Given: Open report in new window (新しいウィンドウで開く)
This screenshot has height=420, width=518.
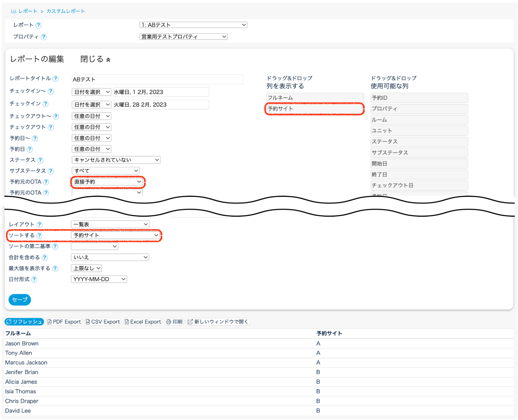Looking at the screenshot, I should point(218,322).
